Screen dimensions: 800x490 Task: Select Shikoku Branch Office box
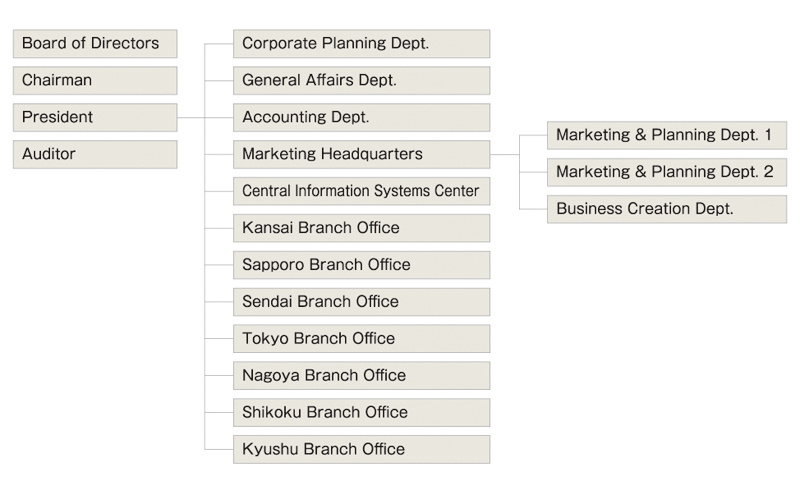click(x=362, y=412)
